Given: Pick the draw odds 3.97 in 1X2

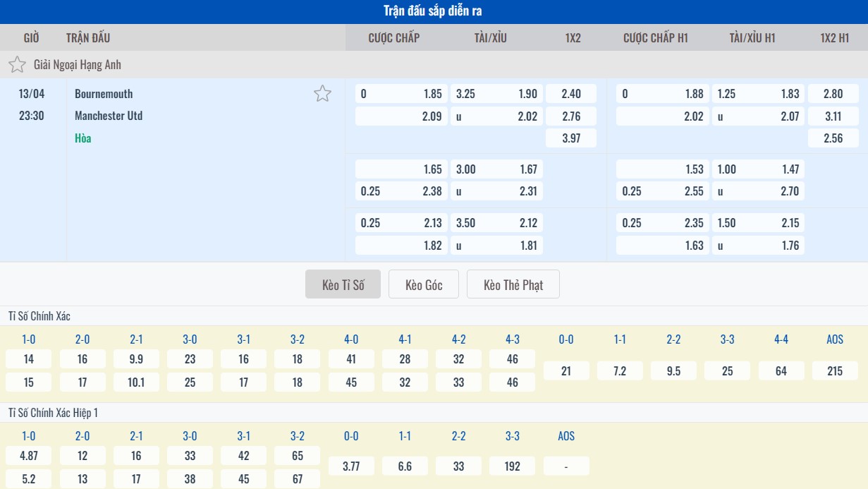Looking at the screenshot, I should pyautogui.click(x=571, y=138).
